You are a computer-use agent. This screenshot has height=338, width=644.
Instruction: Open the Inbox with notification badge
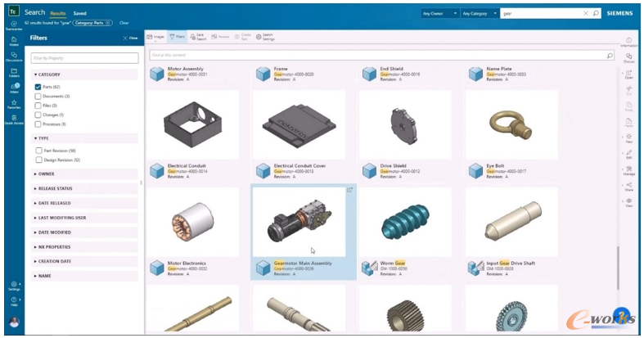coord(15,88)
